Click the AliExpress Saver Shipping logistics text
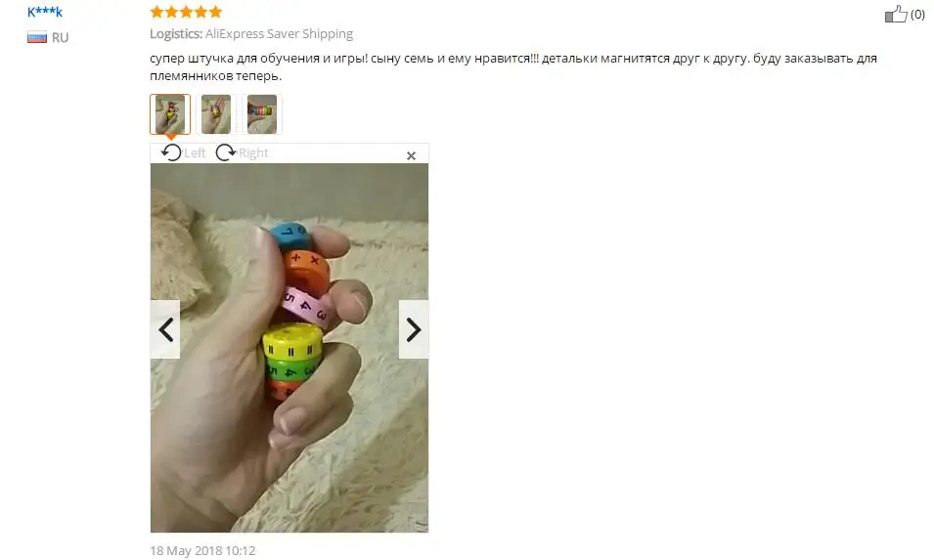Viewport: 934px width, 560px height. point(280,34)
